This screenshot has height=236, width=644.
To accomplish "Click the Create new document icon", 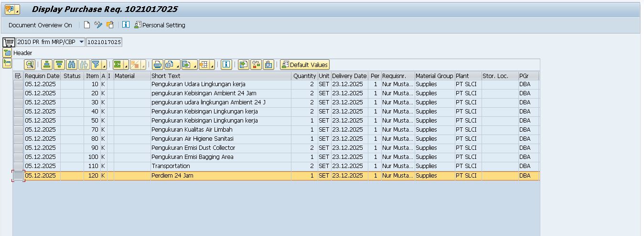I will (x=86, y=25).
